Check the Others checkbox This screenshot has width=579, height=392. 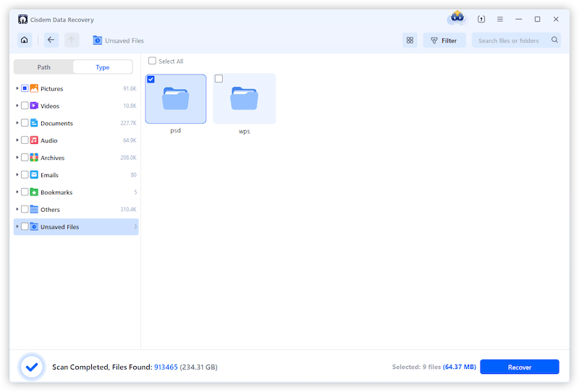25,209
